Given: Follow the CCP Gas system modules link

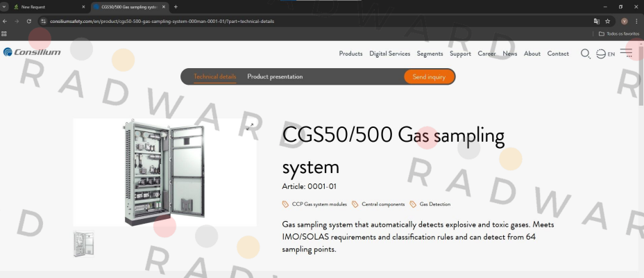Looking at the screenshot, I should [319, 204].
